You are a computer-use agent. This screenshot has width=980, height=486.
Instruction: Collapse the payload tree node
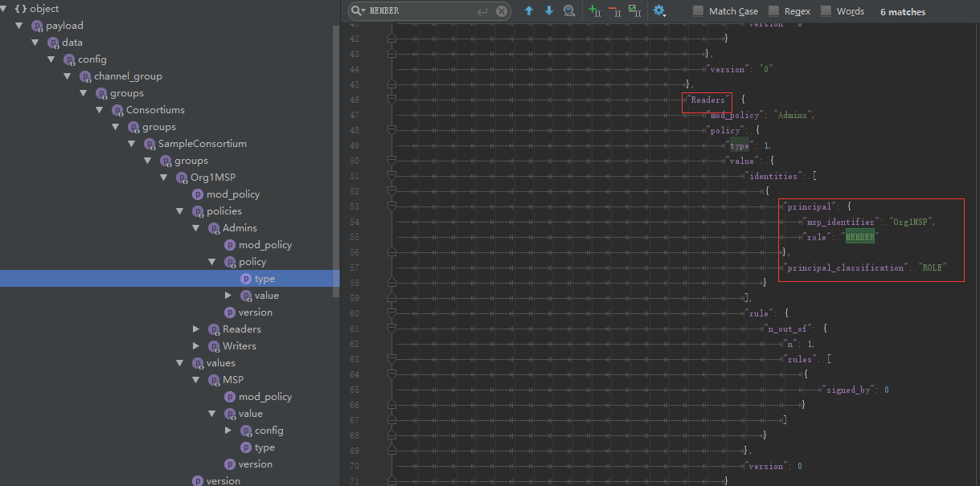pyautogui.click(x=19, y=26)
